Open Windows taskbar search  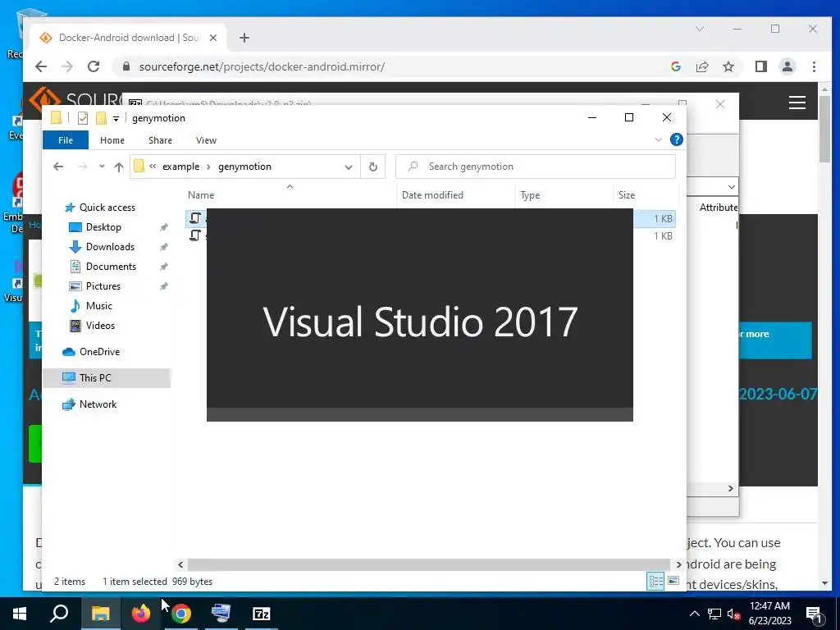[59, 614]
